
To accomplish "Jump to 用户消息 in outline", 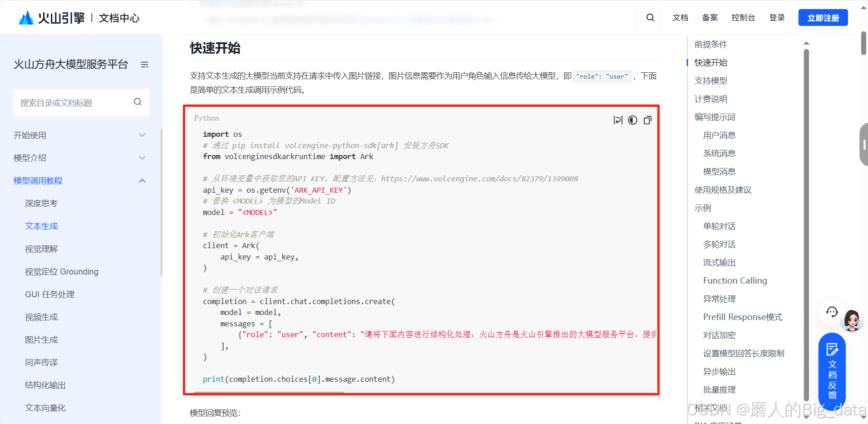I will coord(719,135).
